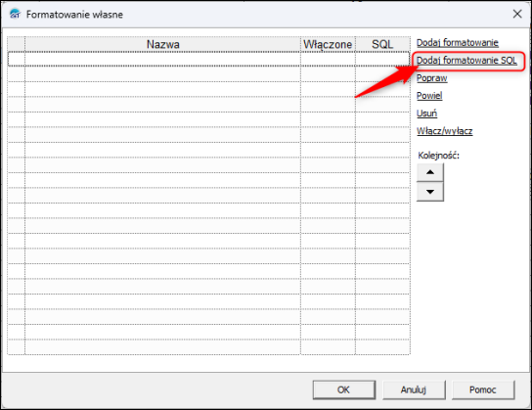Viewport: 532px width, 410px height.
Task: Click the Nazwa column header
Action: tap(163, 44)
